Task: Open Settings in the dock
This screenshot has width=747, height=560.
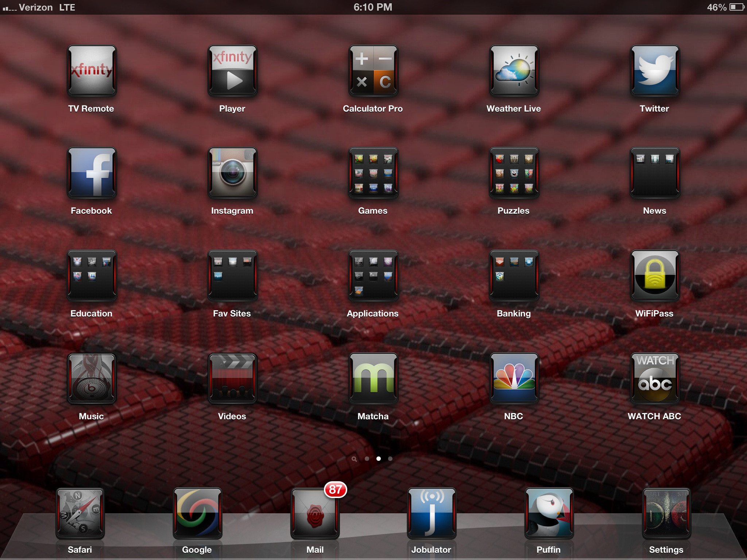Action: [666, 513]
